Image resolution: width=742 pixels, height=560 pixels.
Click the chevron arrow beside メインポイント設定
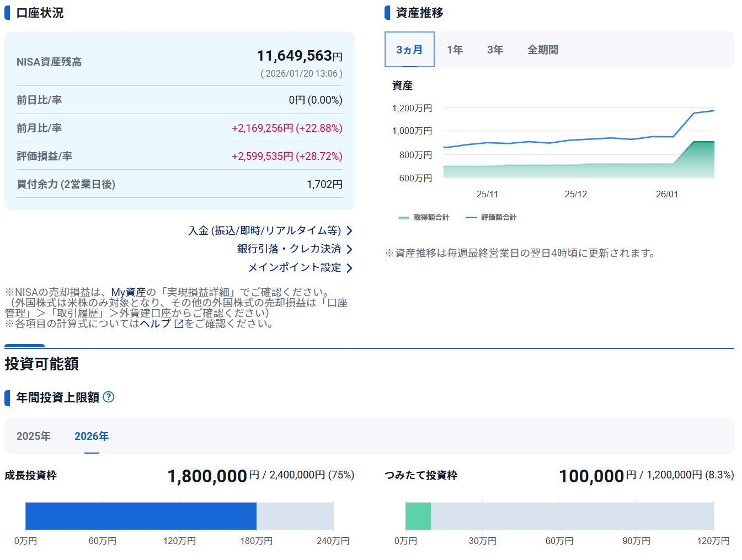349,268
